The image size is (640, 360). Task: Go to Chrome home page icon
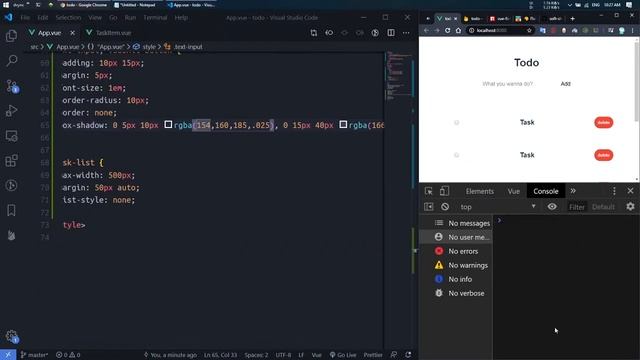click(458, 31)
